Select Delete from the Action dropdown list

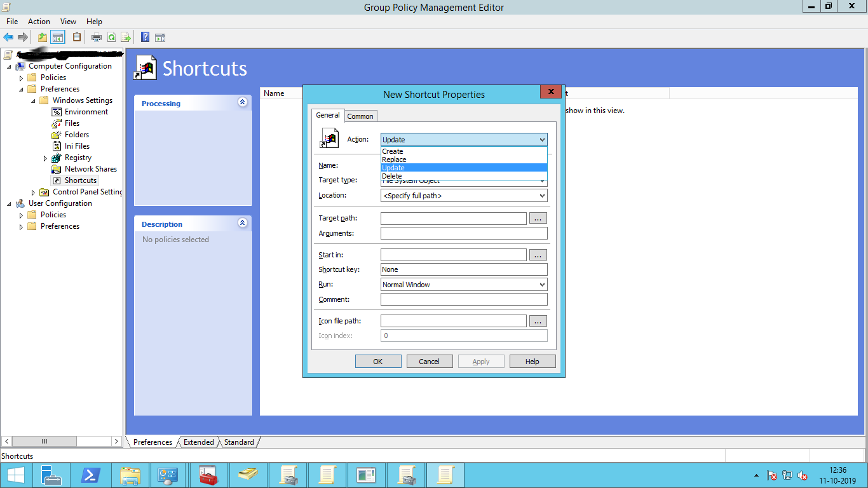(392, 176)
